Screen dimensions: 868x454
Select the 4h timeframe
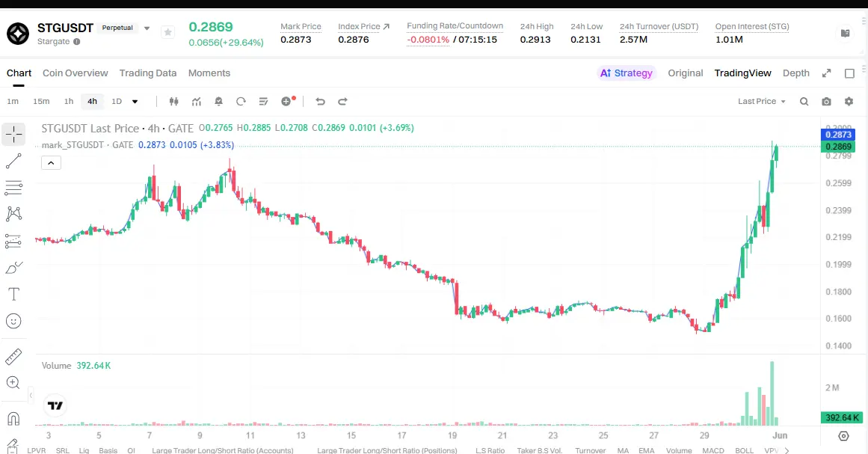point(92,101)
